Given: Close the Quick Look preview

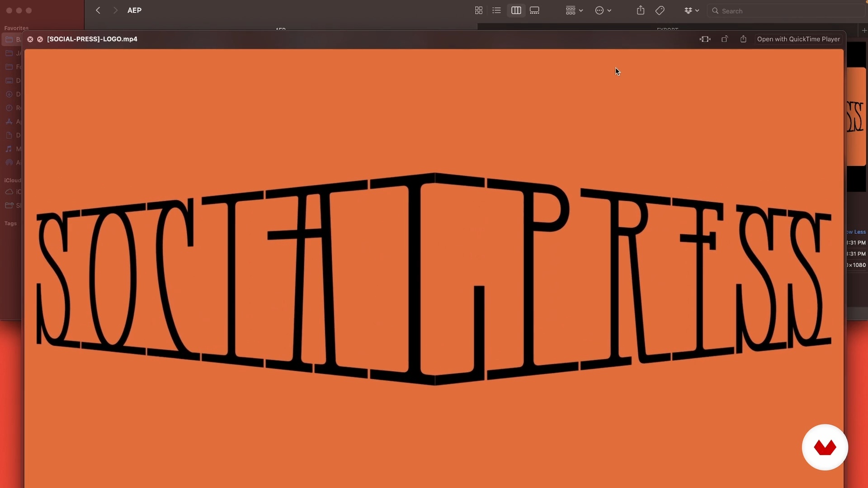Looking at the screenshot, I should (30, 39).
